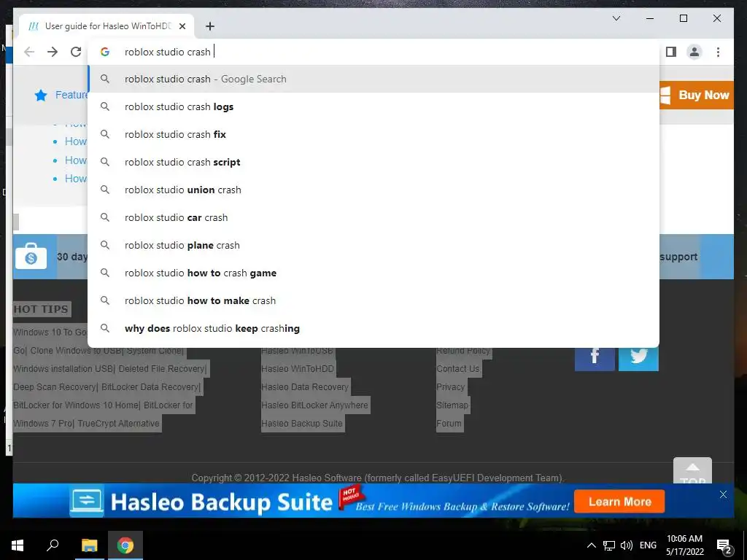Click the scroll-to-TOP arrow button

click(692, 470)
